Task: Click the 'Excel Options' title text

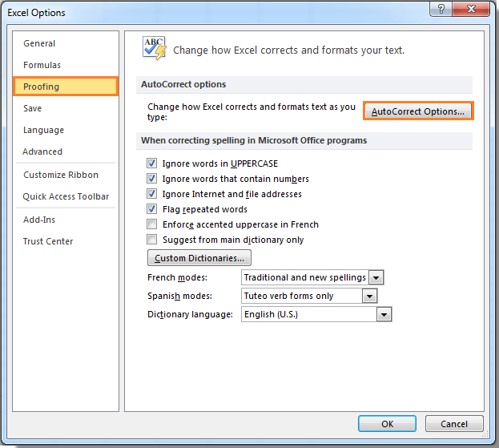Action: 36,13
